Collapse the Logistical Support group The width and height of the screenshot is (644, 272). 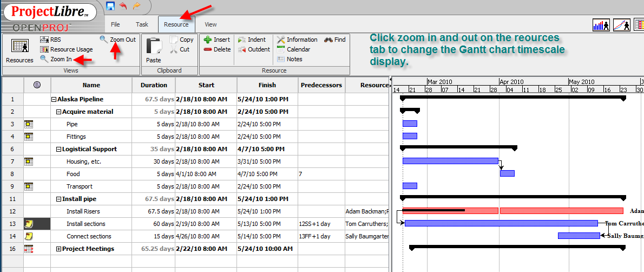(59, 149)
